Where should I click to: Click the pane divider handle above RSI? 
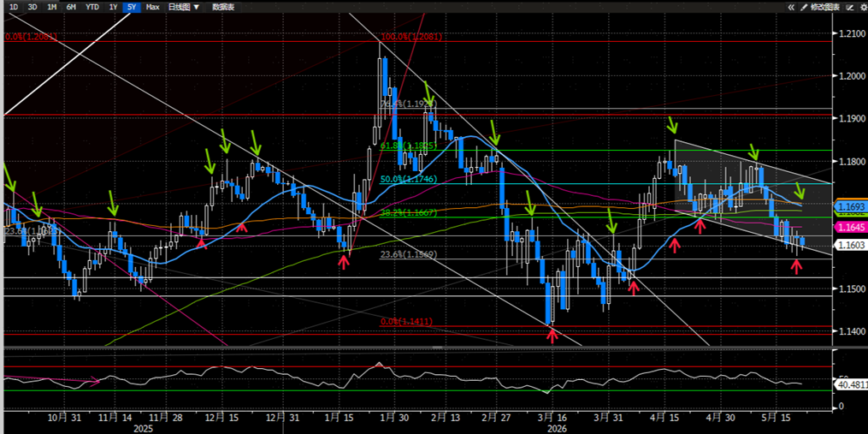tap(437, 348)
